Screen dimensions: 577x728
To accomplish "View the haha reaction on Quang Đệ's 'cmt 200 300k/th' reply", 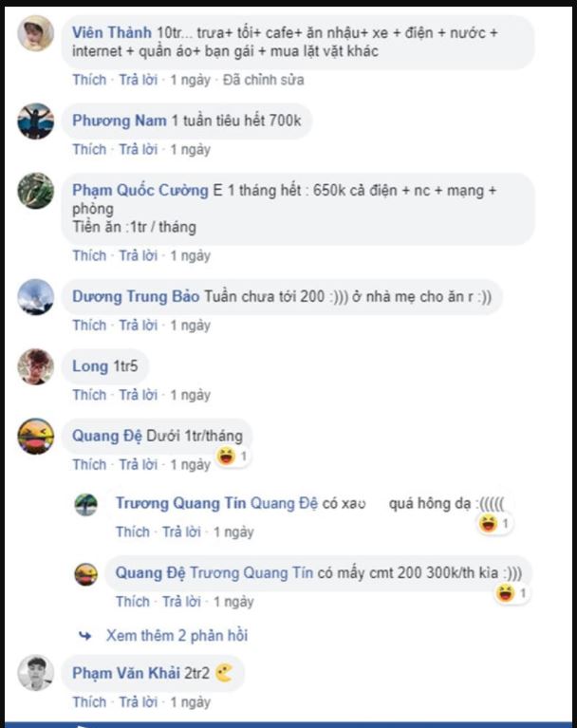I will tap(512, 593).
